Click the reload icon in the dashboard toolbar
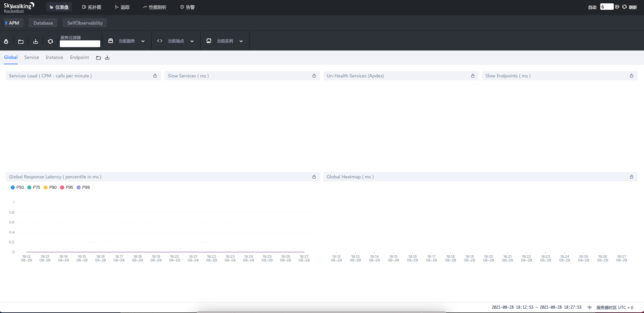 50,41
